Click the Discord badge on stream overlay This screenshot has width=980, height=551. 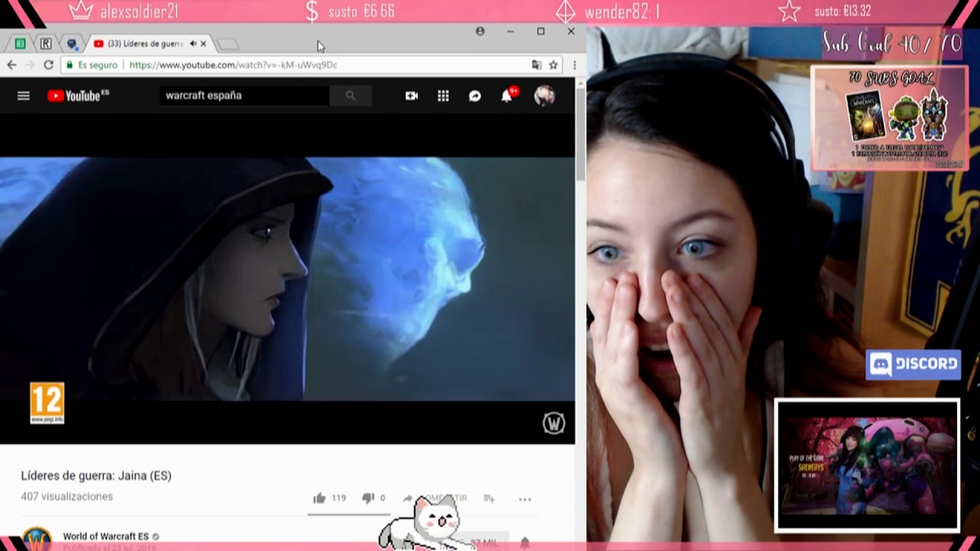913,364
